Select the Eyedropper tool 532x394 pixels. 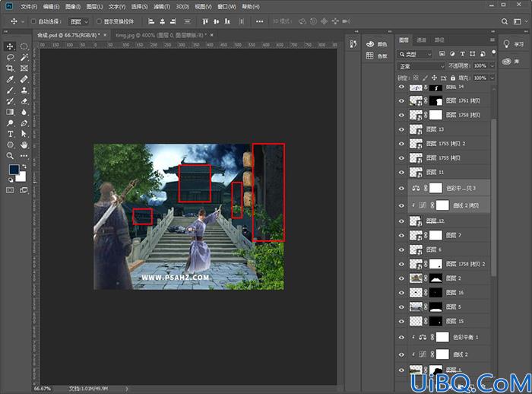[10, 79]
